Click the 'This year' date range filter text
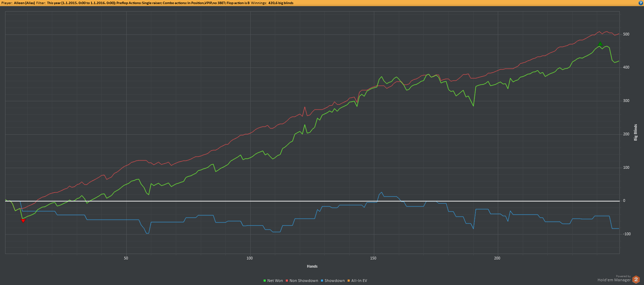Image resolution: width=644 pixels, height=285 pixels. pyautogui.click(x=81, y=3)
